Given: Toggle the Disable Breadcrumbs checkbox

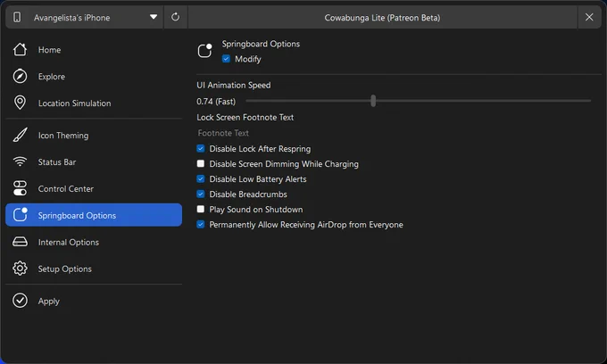Looking at the screenshot, I should (x=201, y=194).
